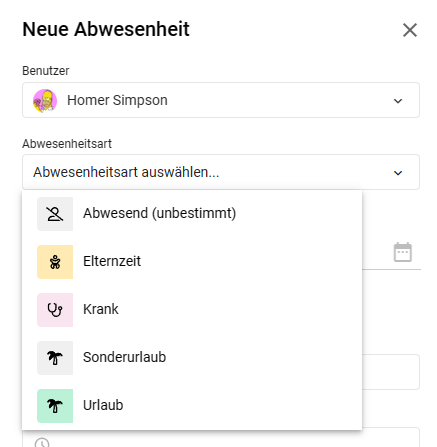
Task: Click the grey palm tree icon for Sonderurlaub
Action: [x=55, y=358]
